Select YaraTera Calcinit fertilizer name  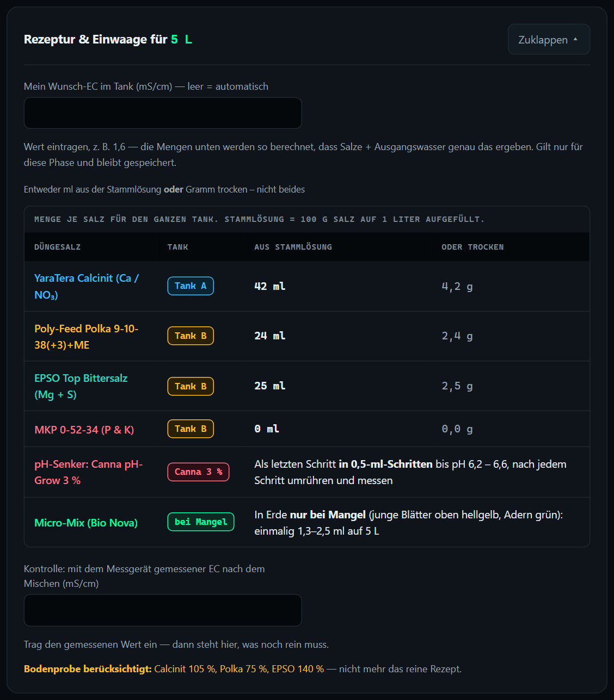(x=87, y=286)
